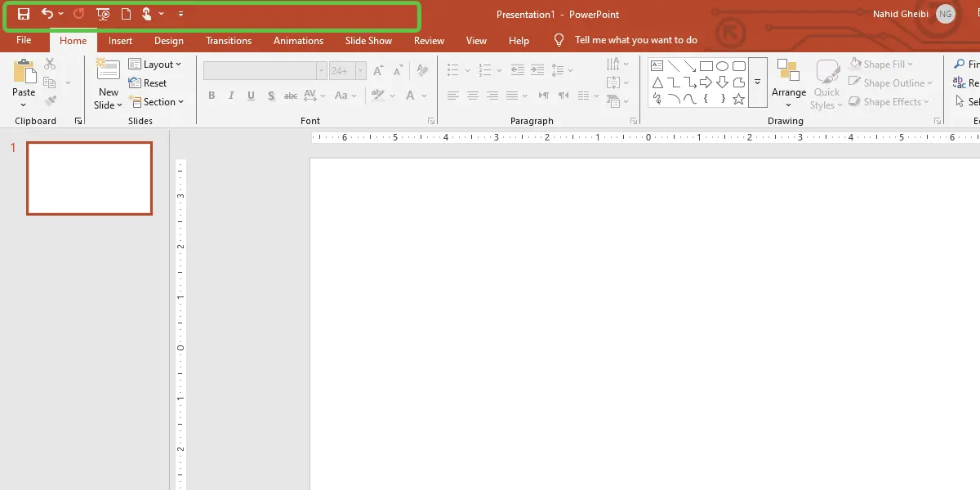Image resolution: width=980 pixels, height=490 pixels.
Task: Increase the list indent level
Action: click(537, 70)
